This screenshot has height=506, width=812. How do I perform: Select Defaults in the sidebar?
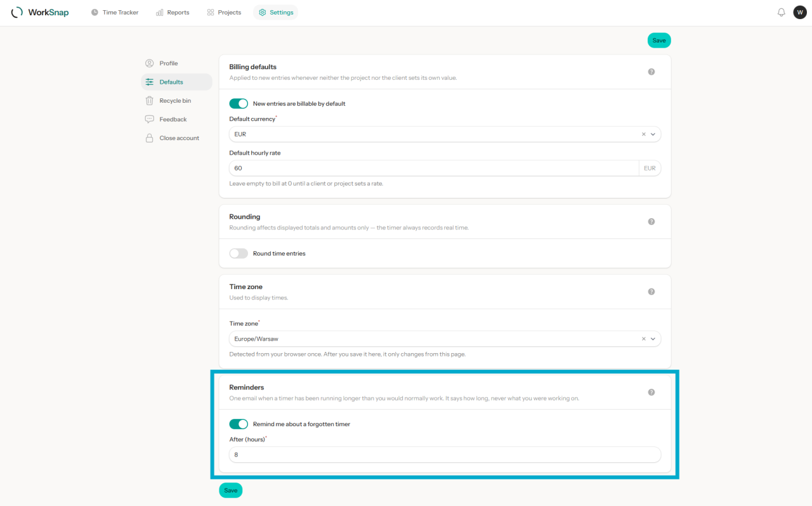176,82
